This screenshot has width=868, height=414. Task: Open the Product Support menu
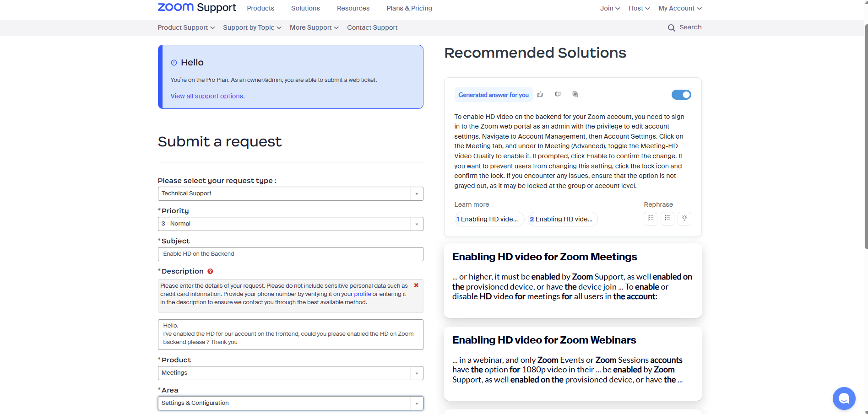coord(186,27)
